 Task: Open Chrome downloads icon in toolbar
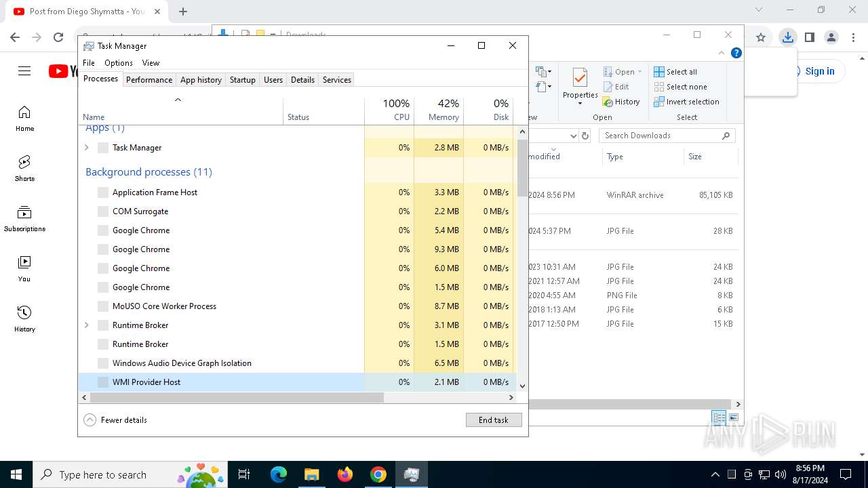pos(787,38)
